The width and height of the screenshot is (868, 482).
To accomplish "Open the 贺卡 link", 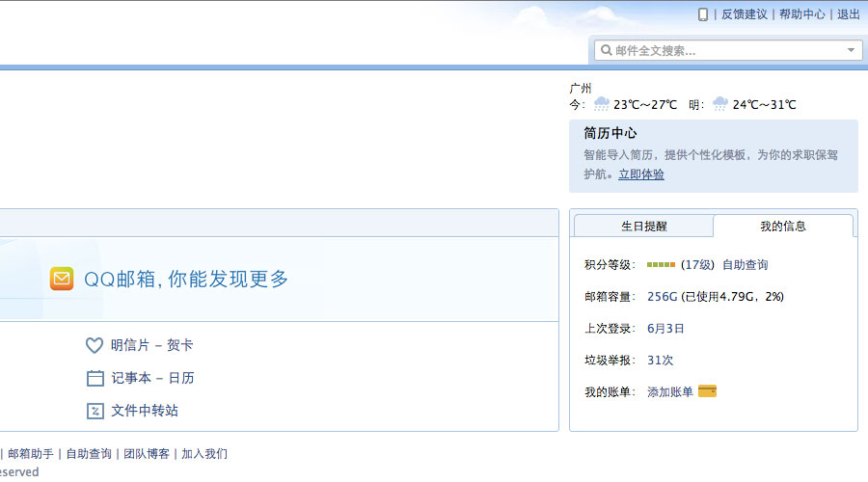I will coord(180,345).
